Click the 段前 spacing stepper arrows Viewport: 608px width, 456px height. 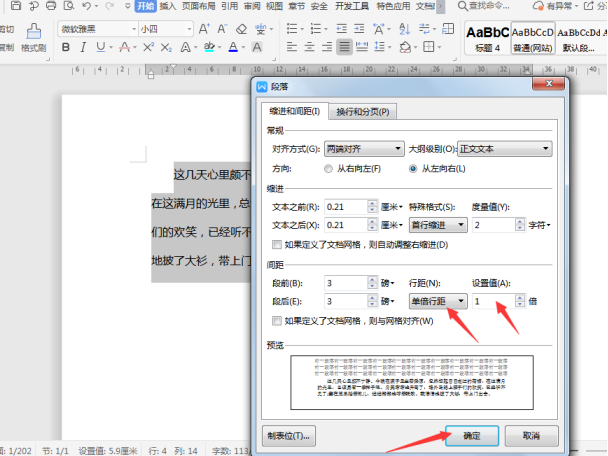click(x=372, y=283)
